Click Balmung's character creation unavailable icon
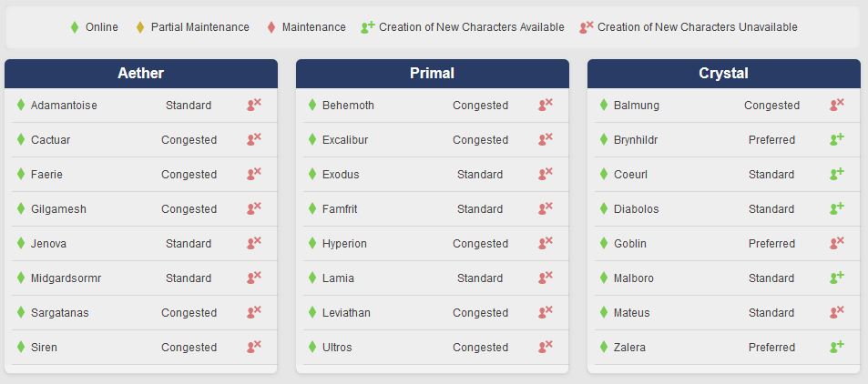The width and height of the screenshot is (868, 384). (x=836, y=106)
